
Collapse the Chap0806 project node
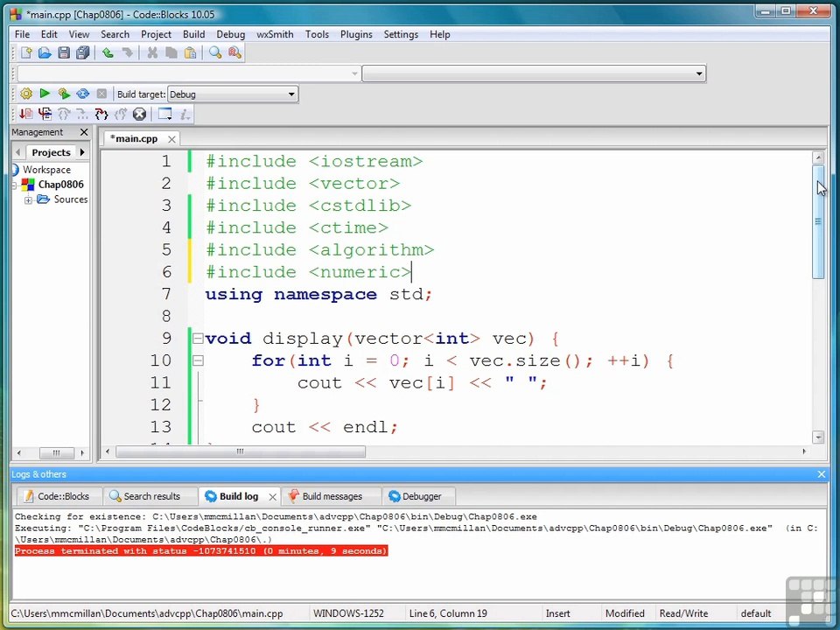tap(15, 185)
